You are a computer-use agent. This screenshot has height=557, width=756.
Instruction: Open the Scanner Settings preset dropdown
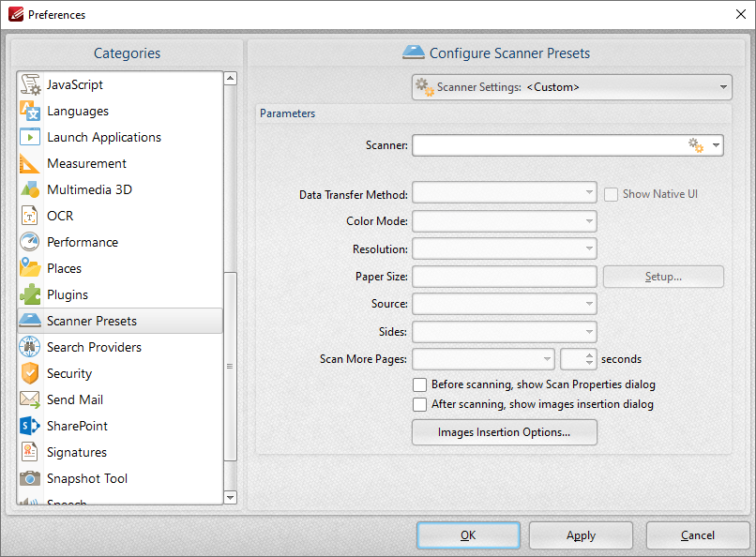[572, 87]
